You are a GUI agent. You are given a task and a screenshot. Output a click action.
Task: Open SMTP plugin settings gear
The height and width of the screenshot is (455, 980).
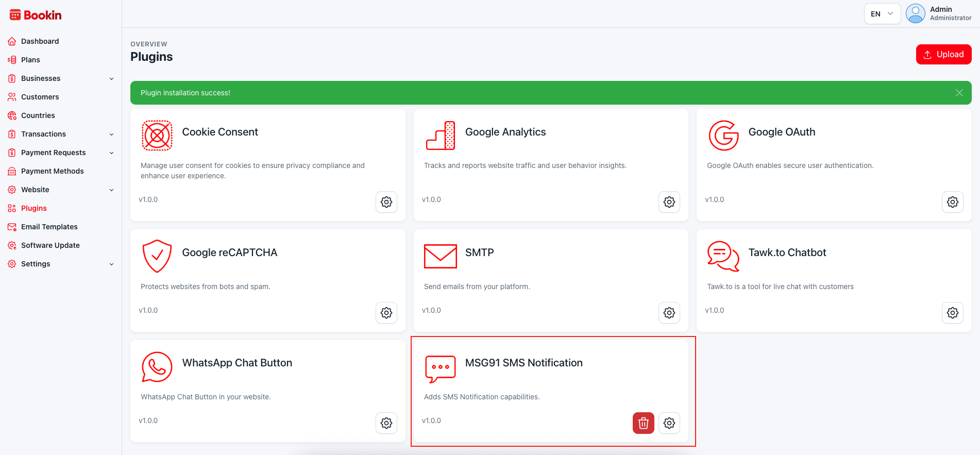click(x=669, y=313)
